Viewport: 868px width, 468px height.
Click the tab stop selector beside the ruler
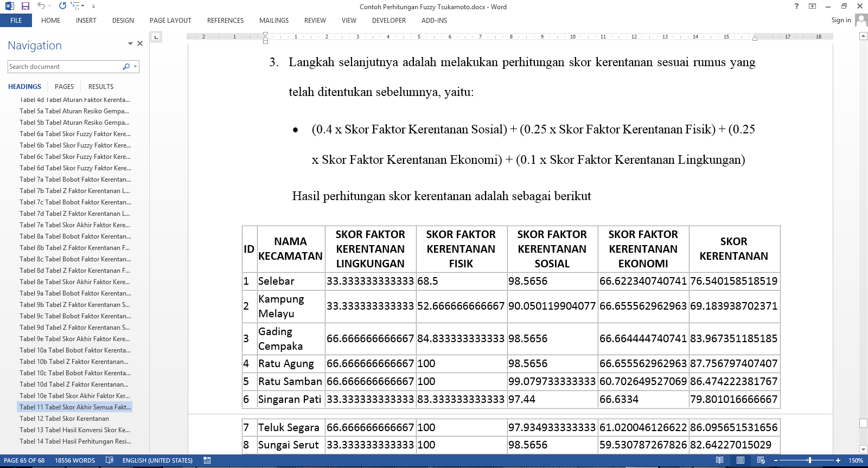156,37
